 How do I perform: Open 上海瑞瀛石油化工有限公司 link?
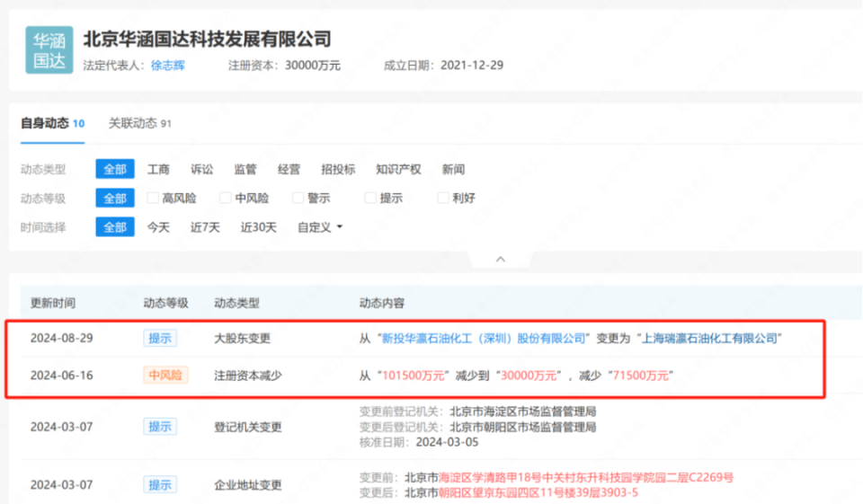(x=710, y=339)
